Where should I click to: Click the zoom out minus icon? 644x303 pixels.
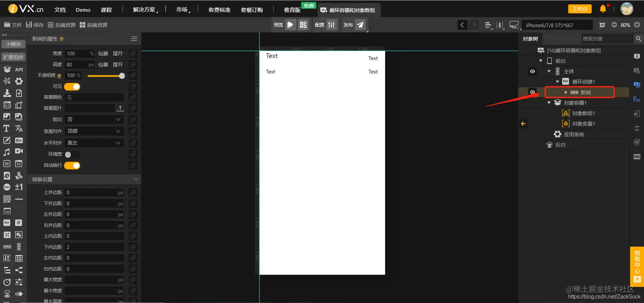pos(614,25)
